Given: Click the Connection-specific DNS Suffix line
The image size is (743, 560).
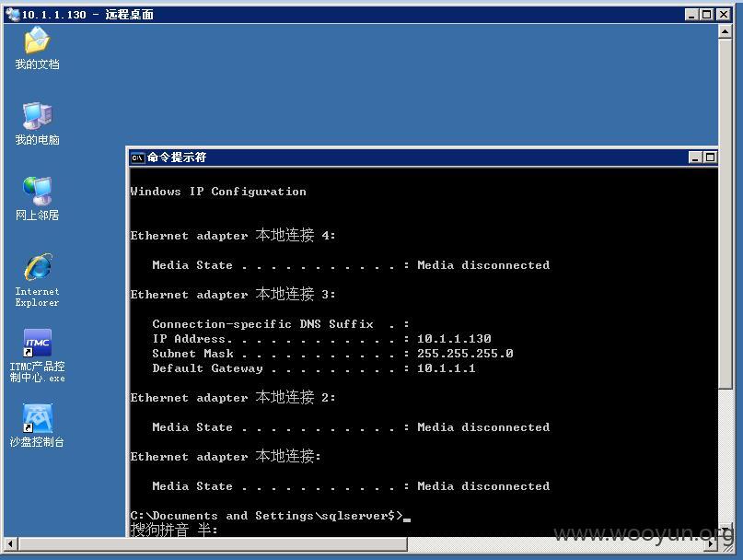Looking at the screenshot, I should pos(281,324).
